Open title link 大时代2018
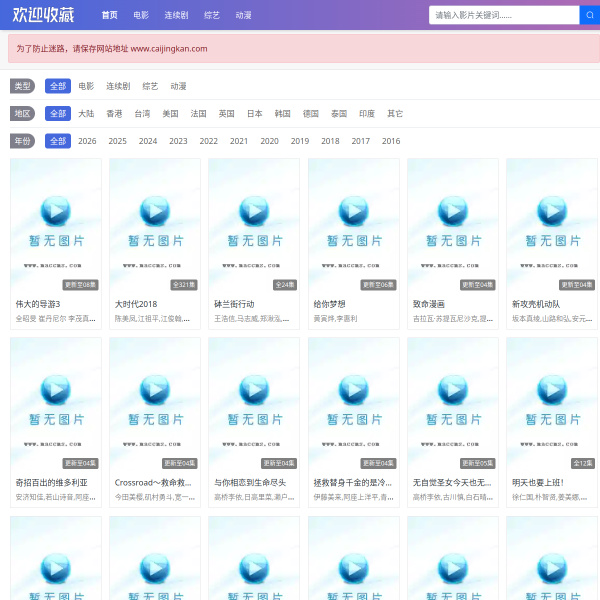The width and height of the screenshot is (600, 600). (x=136, y=304)
